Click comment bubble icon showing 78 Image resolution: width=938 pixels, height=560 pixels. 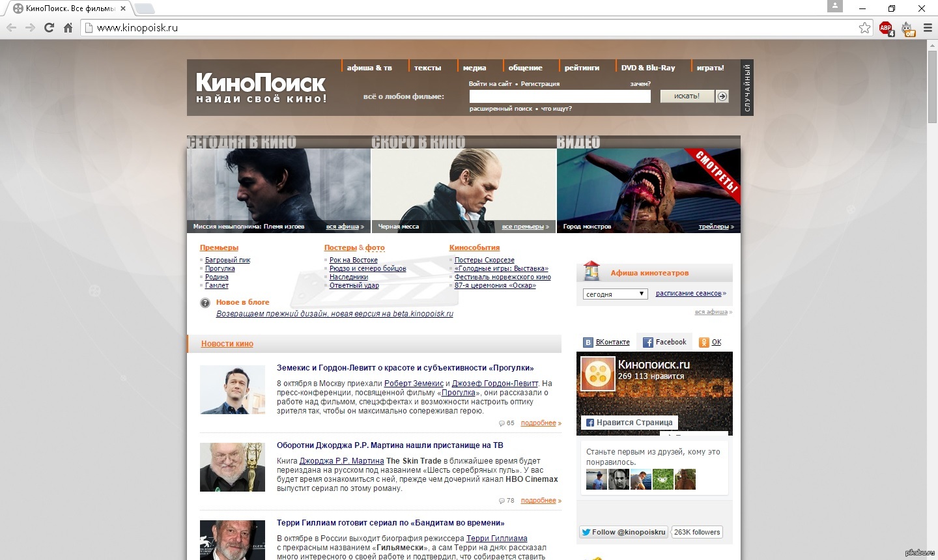pyautogui.click(x=502, y=501)
